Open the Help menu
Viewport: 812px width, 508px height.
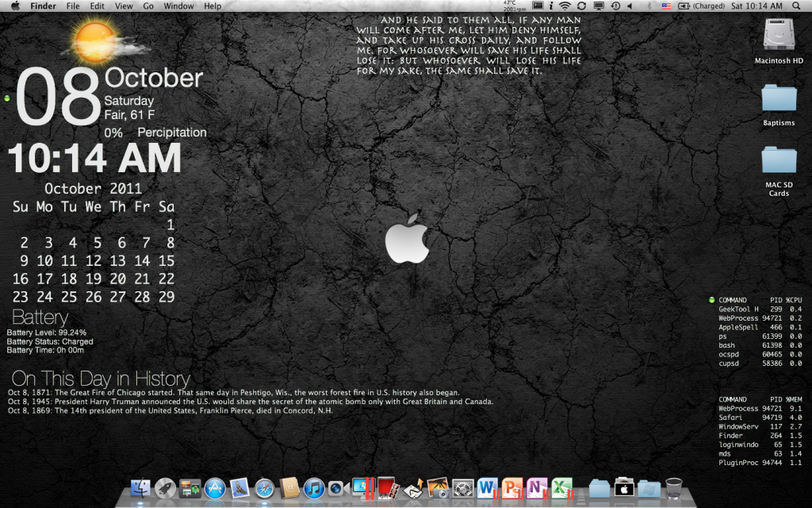[x=213, y=6]
